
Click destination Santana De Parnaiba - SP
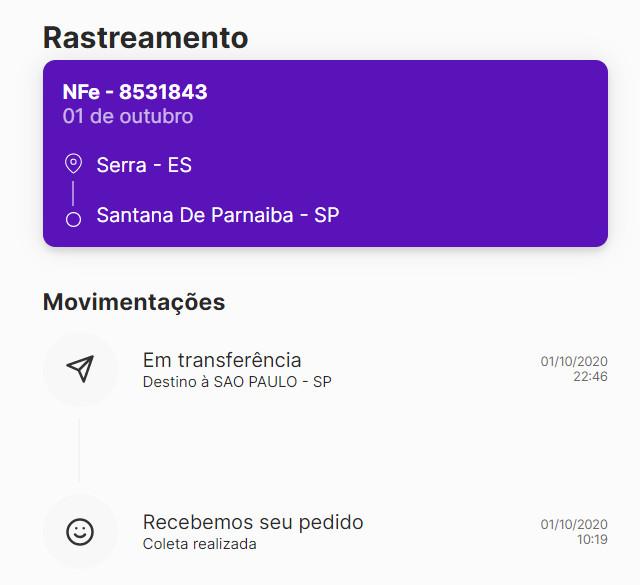tap(218, 215)
